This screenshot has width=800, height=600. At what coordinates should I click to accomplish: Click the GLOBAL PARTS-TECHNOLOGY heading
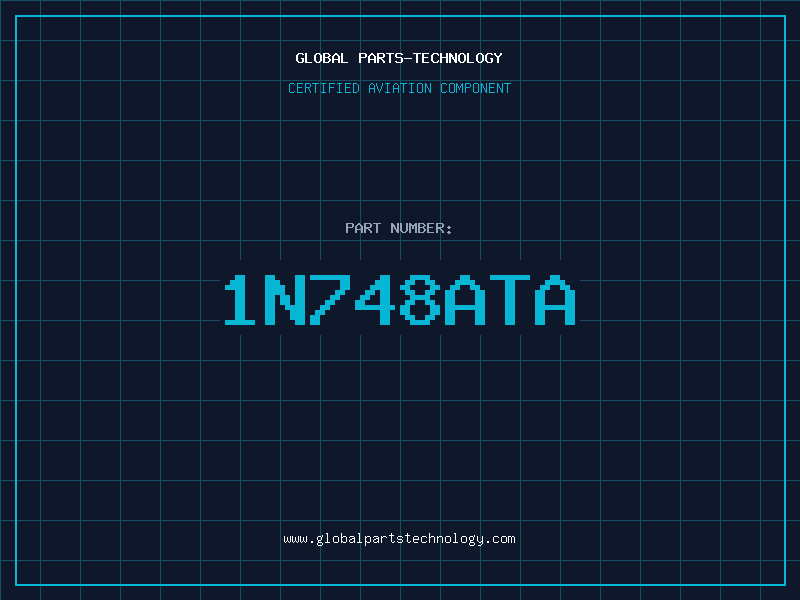(x=399, y=58)
